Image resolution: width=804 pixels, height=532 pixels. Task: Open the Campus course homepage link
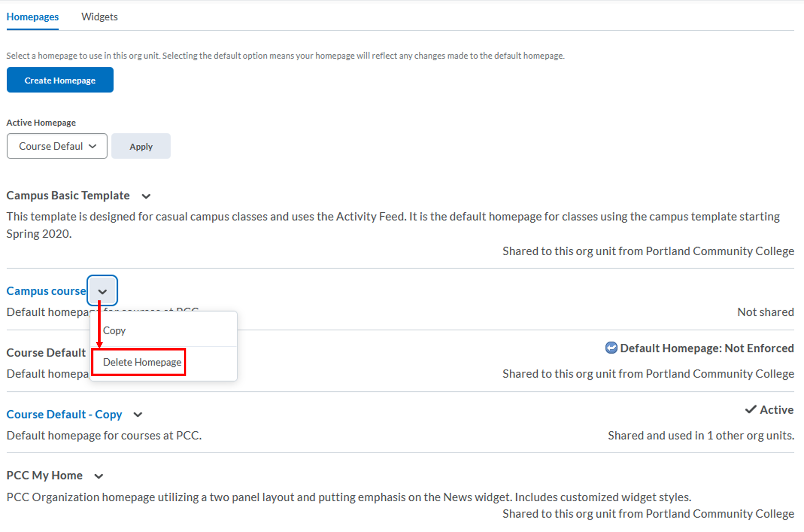click(x=46, y=291)
